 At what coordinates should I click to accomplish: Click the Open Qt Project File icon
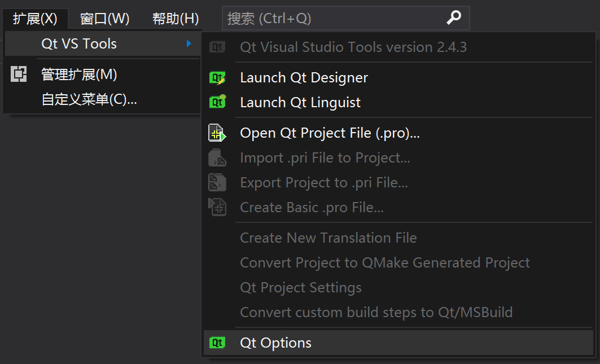217,133
